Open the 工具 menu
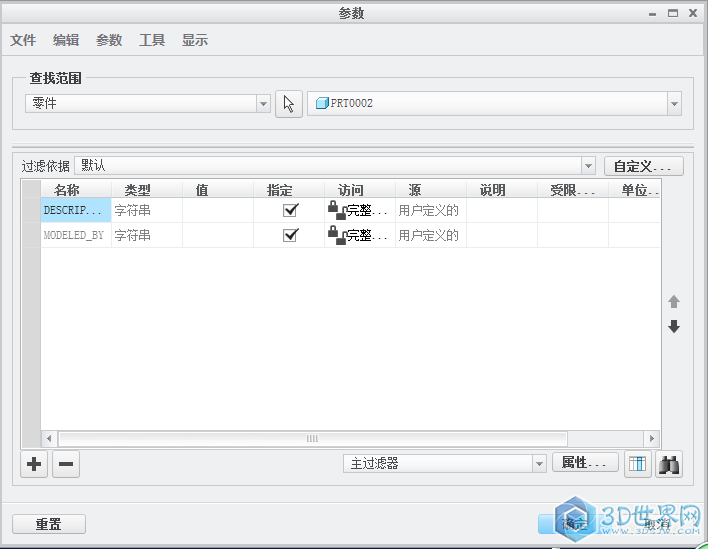Image resolution: width=708 pixels, height=549 pixels. pos(152,40)
